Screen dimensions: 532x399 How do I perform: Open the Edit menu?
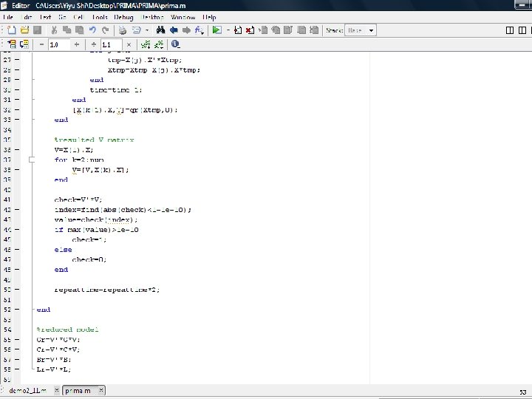click(x=27, y=17)
